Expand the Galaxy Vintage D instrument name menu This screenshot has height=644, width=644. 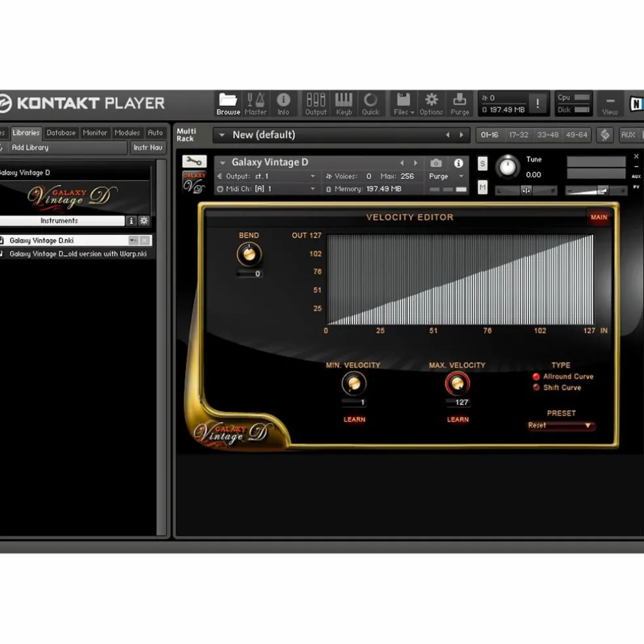tap(223, 163)
